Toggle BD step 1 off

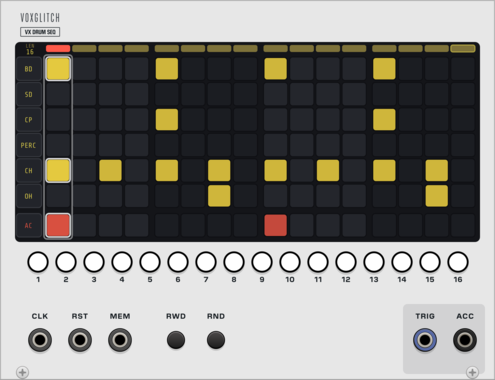(x=58, y=69)
